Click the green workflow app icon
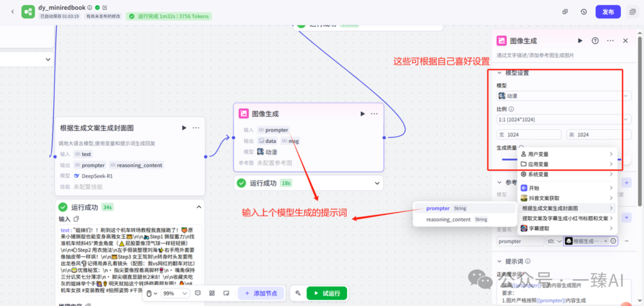The image size is (644, 306). pyautogui.click(x=29, y=11)
